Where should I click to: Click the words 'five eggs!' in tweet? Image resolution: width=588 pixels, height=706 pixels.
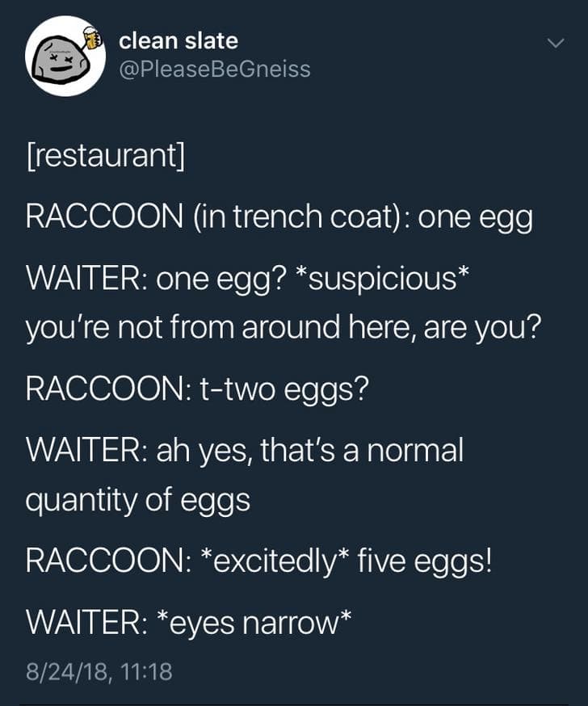(x=425, y=561)
